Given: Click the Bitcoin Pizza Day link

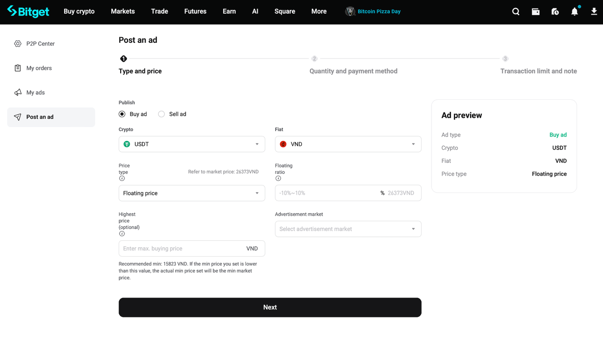Looking at the screenshot, I should coord(379,11).
